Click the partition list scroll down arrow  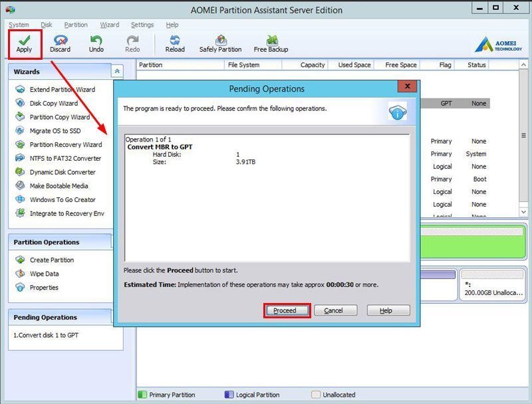(x=523, y=212)
